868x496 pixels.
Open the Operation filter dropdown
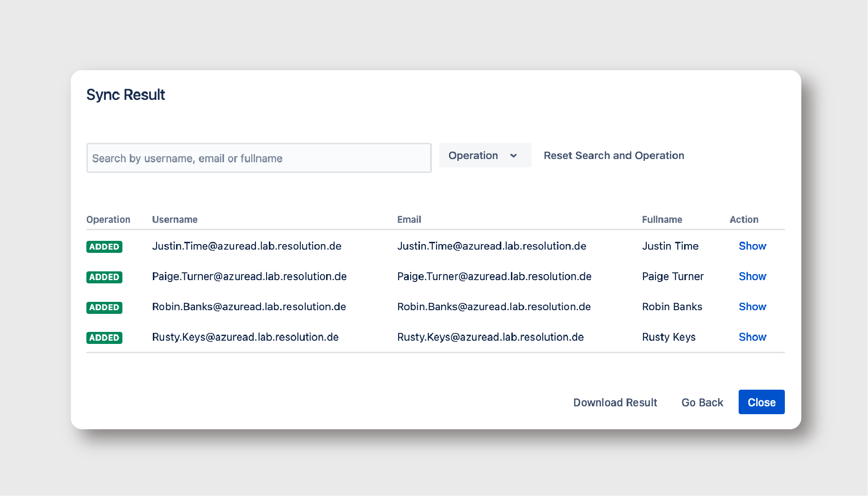pos(485,155)
